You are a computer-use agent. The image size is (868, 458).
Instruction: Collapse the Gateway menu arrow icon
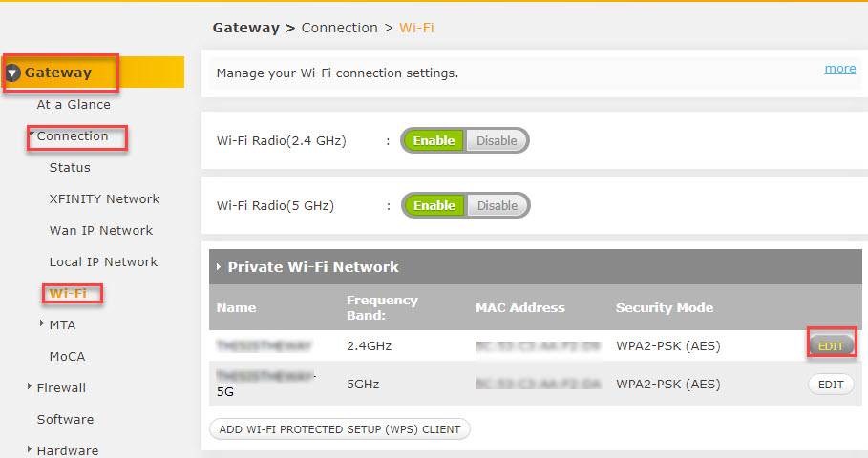(x=13, y=73)
